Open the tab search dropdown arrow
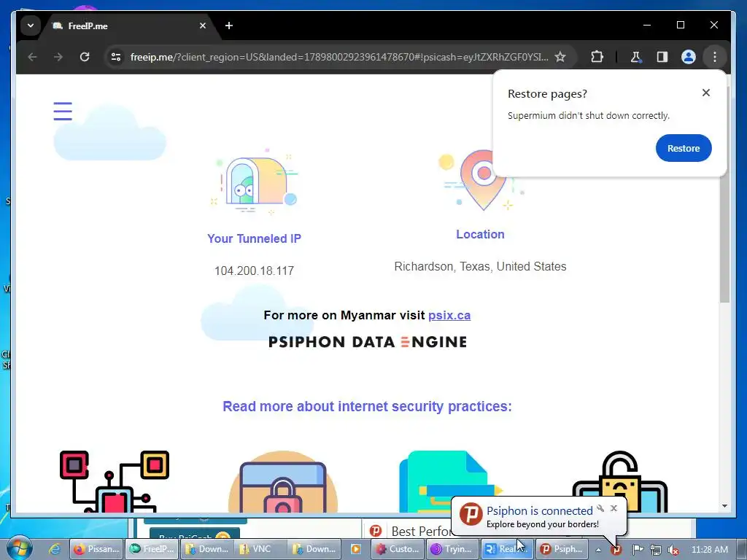 click(x=31, y=26)
